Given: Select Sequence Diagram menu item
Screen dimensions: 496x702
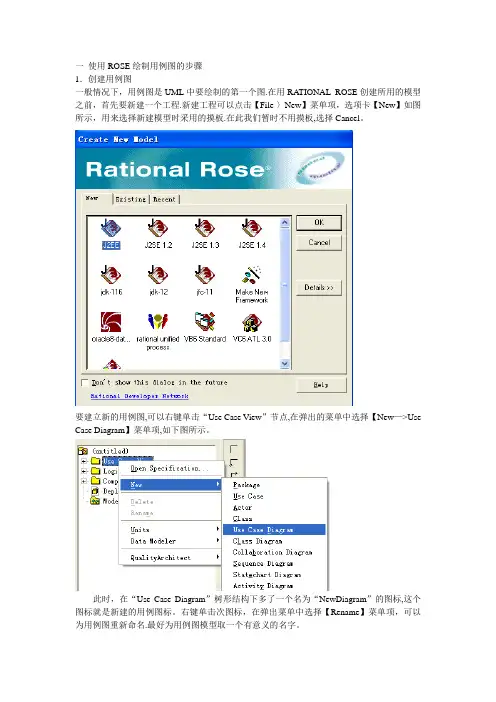Looking at the screenshot, I should click(274, 563).
